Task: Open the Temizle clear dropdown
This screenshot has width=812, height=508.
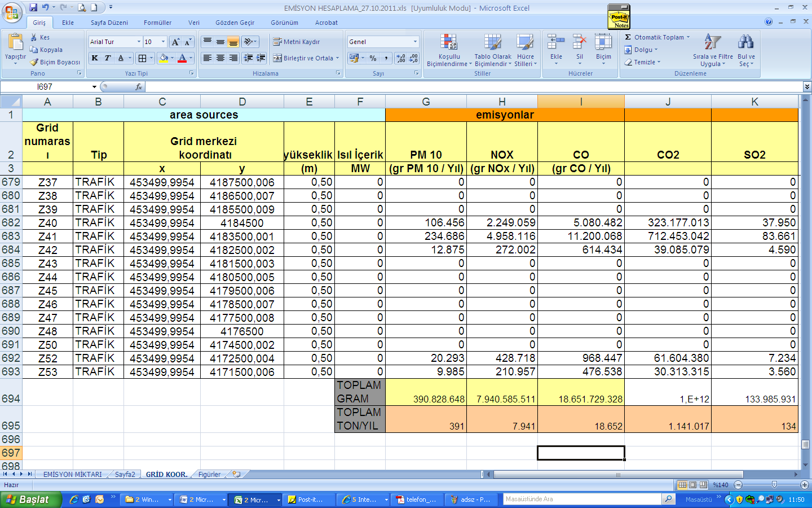Action: pyautogui.click(x=642, y=62)
